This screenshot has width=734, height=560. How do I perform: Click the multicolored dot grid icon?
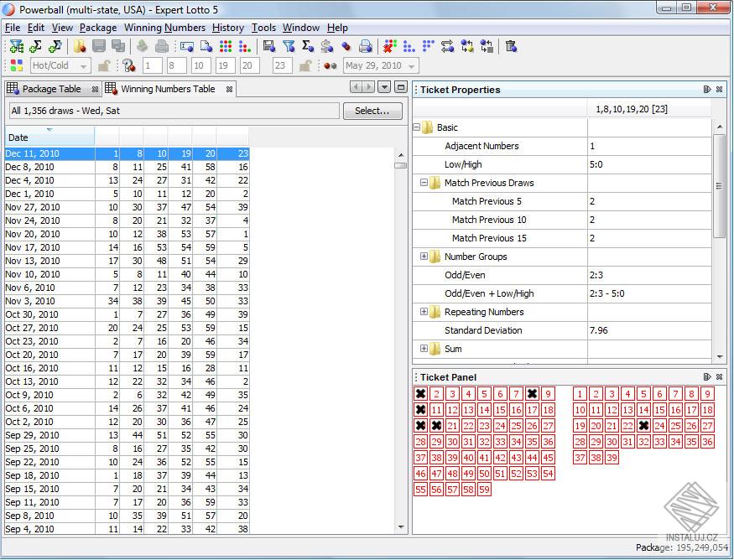point(226,46)
